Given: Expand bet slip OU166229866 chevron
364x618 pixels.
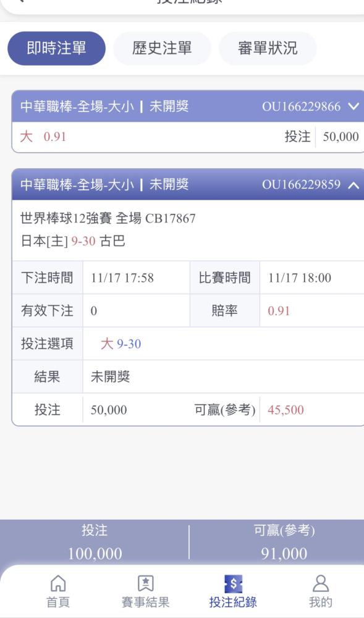Looking at the screenshot, I should [x=353, y=106].
